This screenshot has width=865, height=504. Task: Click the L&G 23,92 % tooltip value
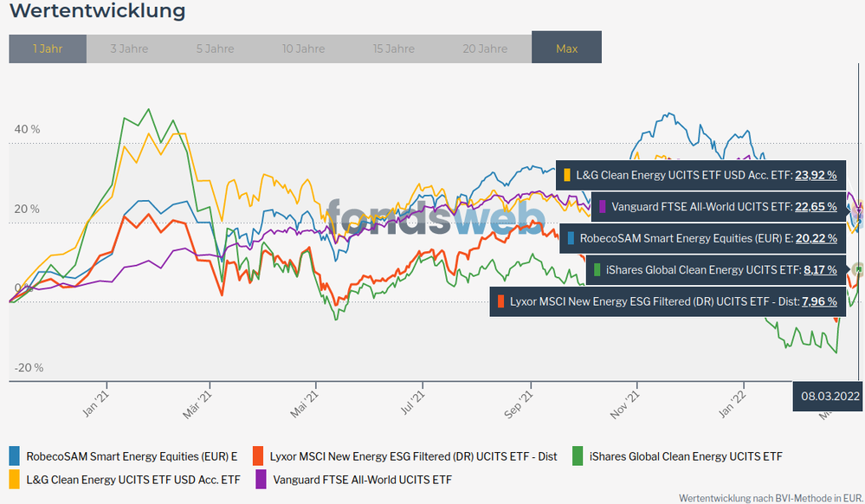(816, 175)
